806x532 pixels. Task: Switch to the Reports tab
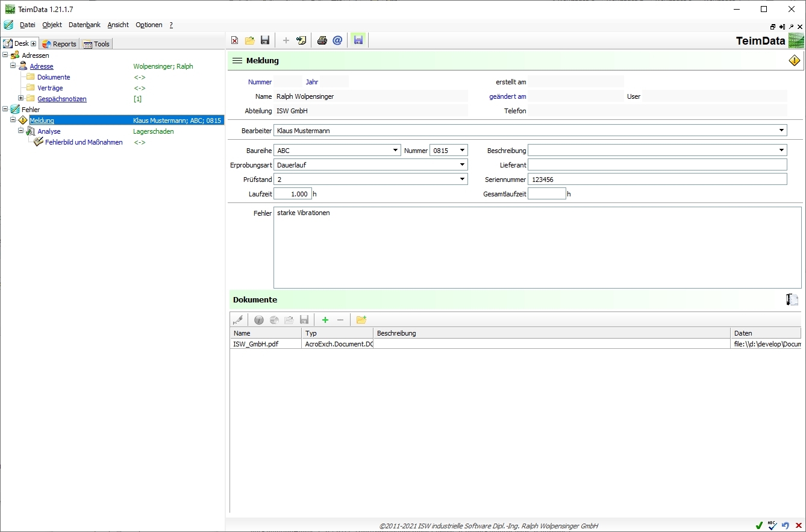[59, 44]
